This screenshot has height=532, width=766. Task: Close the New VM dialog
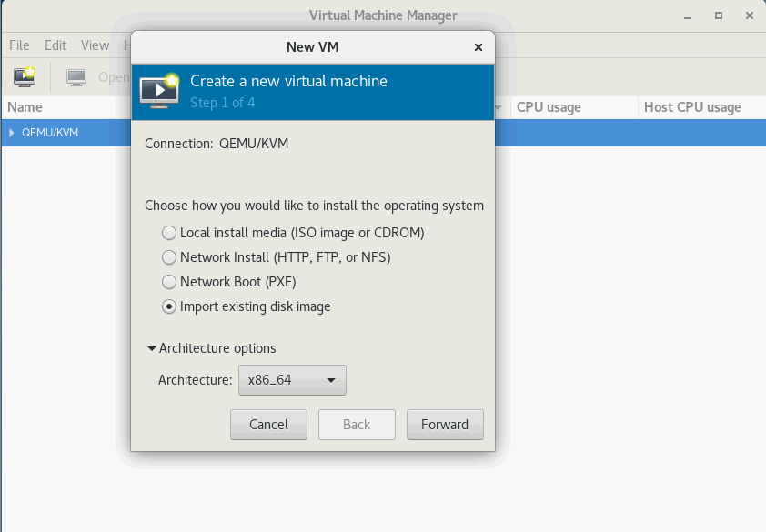coord(479,47)
